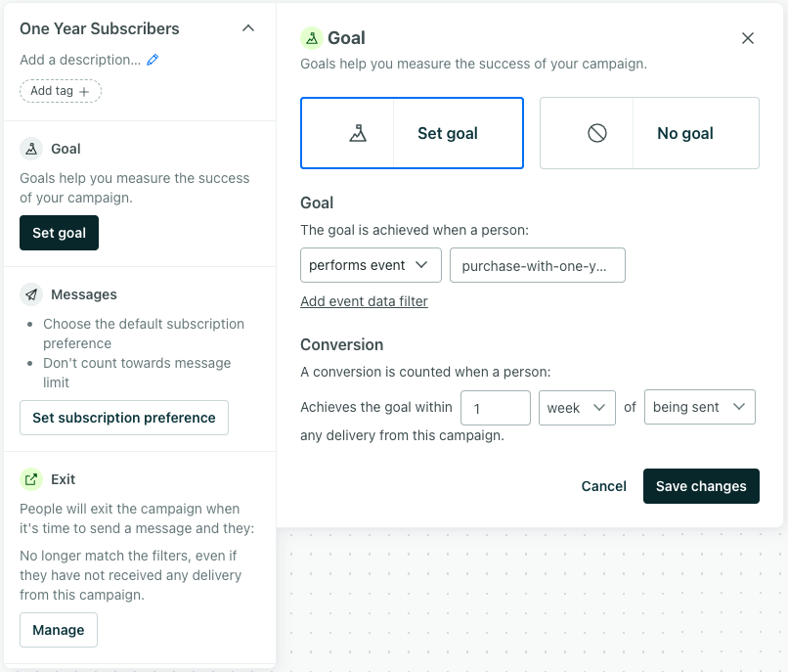Click the pencil icon to edit description
788x672 pixels.
pyautogui.click(x=153, y=60)
